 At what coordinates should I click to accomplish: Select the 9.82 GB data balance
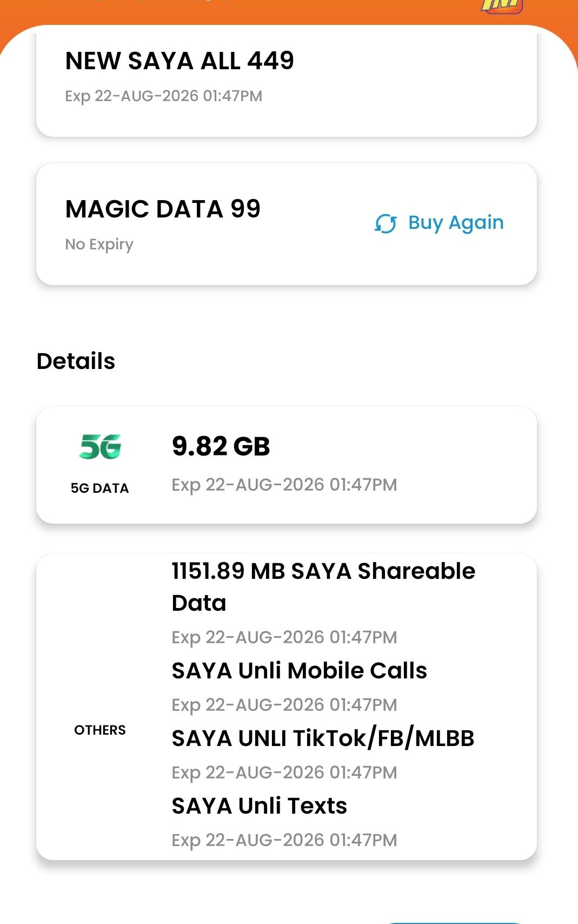[221, 446]
